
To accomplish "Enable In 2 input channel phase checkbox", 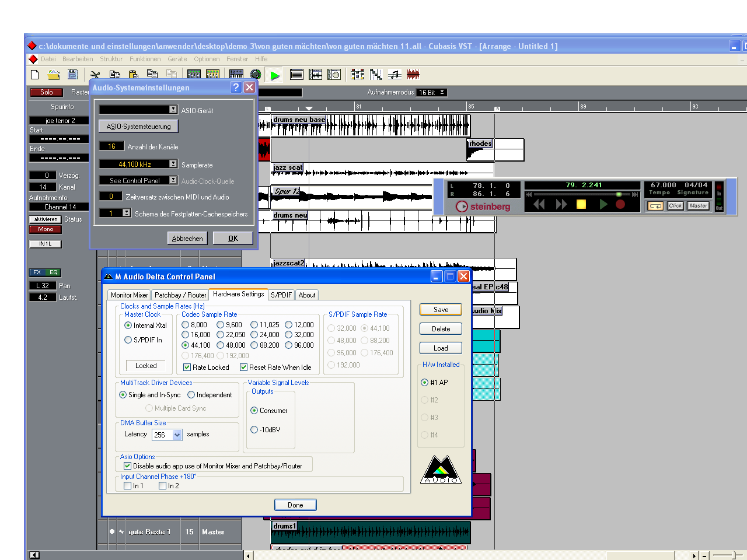I will [x=163, y=486].
